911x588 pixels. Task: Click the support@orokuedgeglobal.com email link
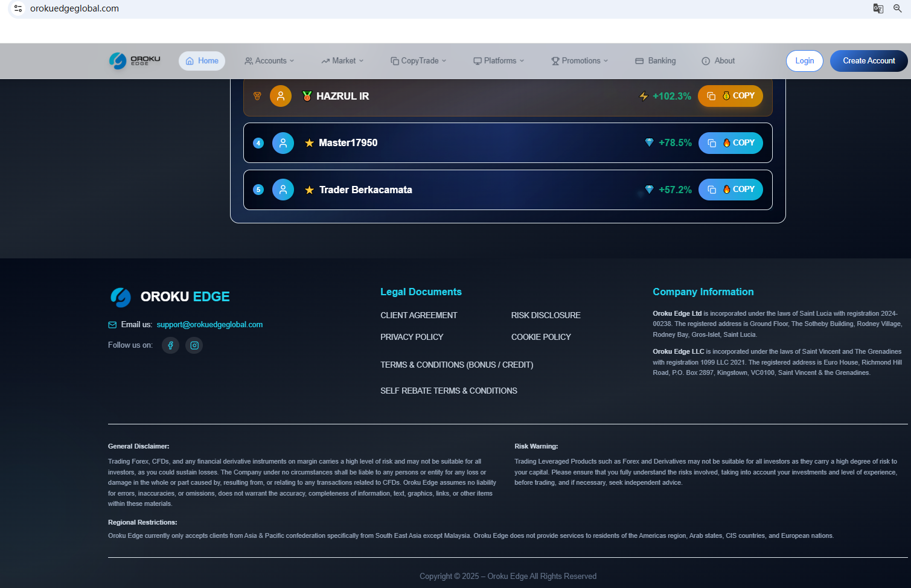pos(209,324)
